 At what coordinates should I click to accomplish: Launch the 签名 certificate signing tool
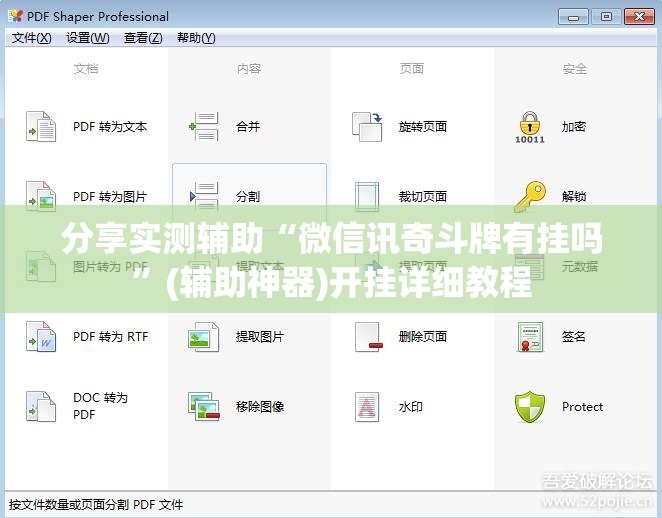pos(550,337)
